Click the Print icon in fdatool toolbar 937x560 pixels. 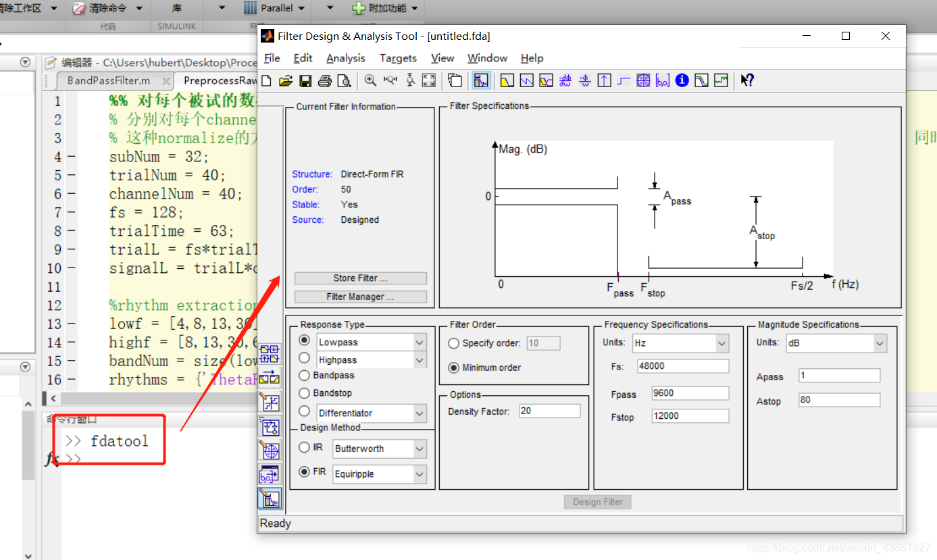325,81
